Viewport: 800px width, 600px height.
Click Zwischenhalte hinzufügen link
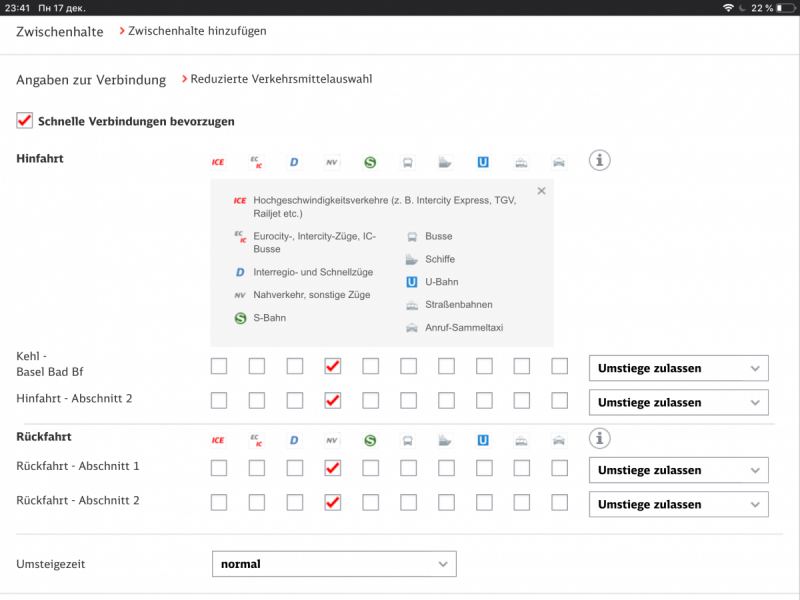tap(197, 31)
